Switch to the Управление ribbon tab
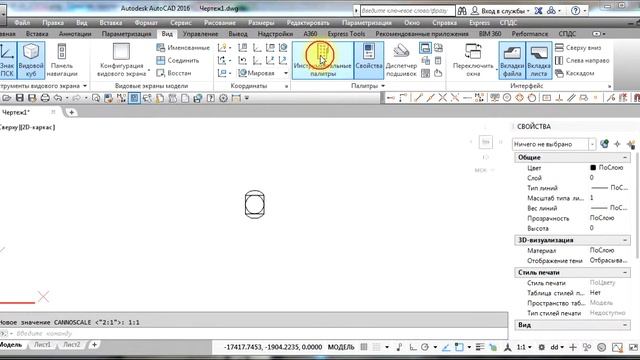Image resolution: width=640 pixels, height=360 pixels. [x=200, y=34]
